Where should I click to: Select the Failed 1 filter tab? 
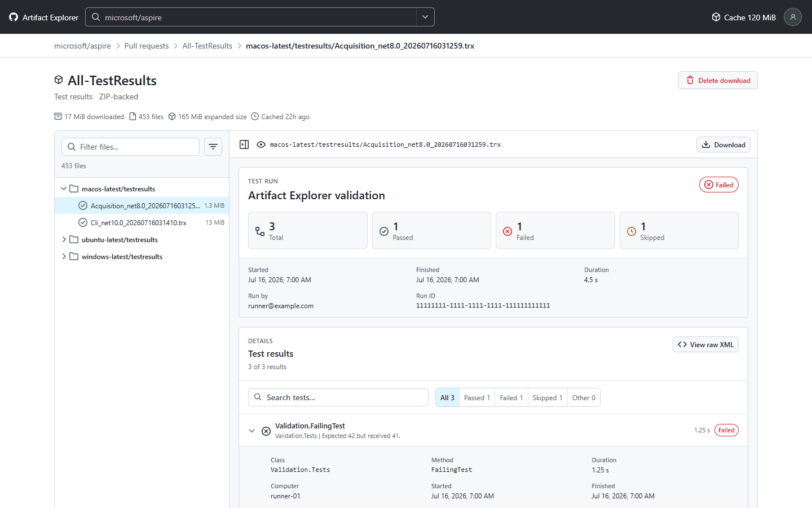511,397
